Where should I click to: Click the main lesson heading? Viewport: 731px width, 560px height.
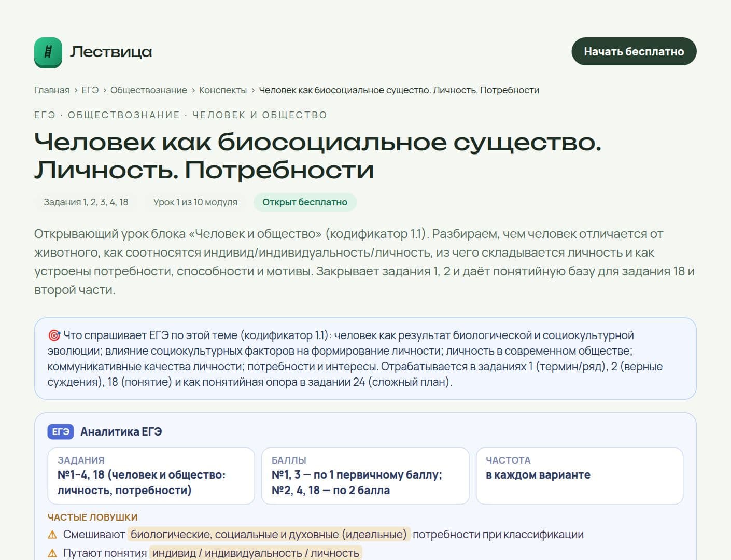[318, 156]
